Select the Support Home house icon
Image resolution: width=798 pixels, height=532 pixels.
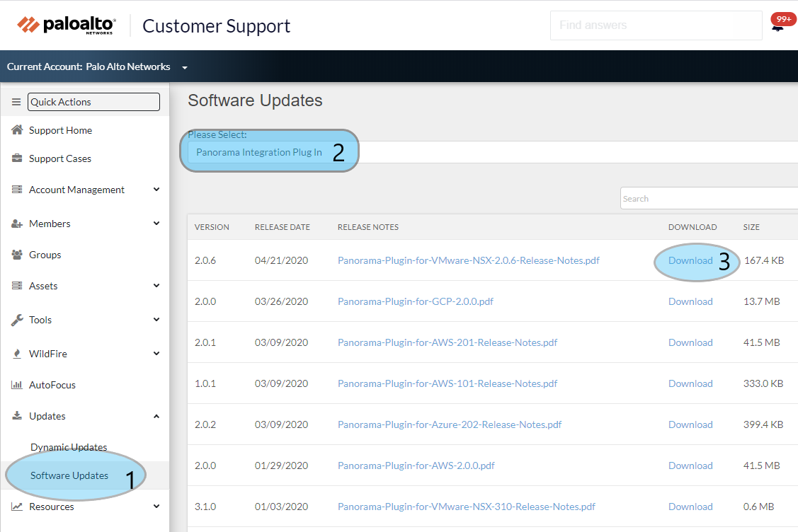point(16,130)
